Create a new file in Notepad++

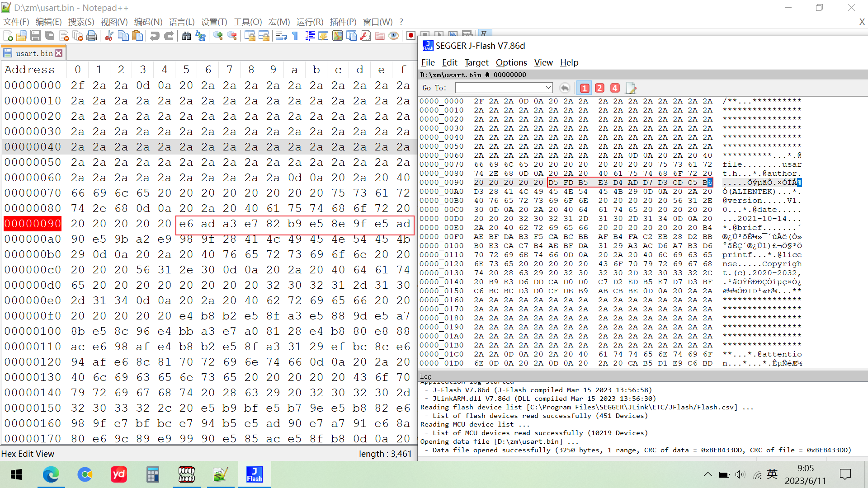[x=8, y=36]
